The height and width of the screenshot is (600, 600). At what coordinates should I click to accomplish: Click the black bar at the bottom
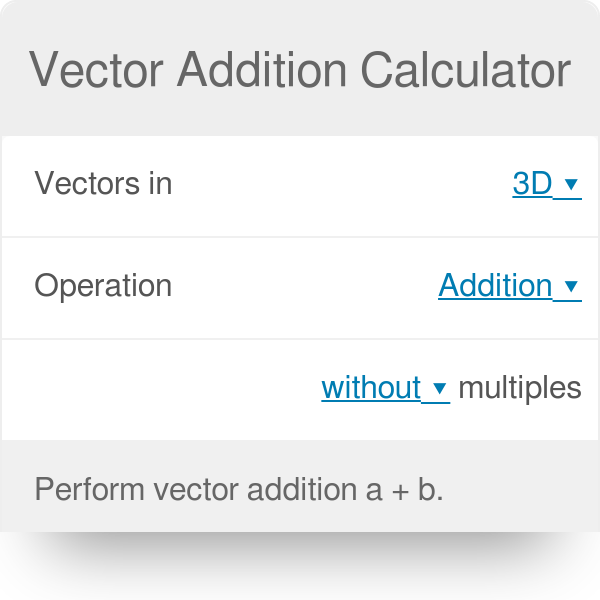pyautogui.click(x=300, y=566)
